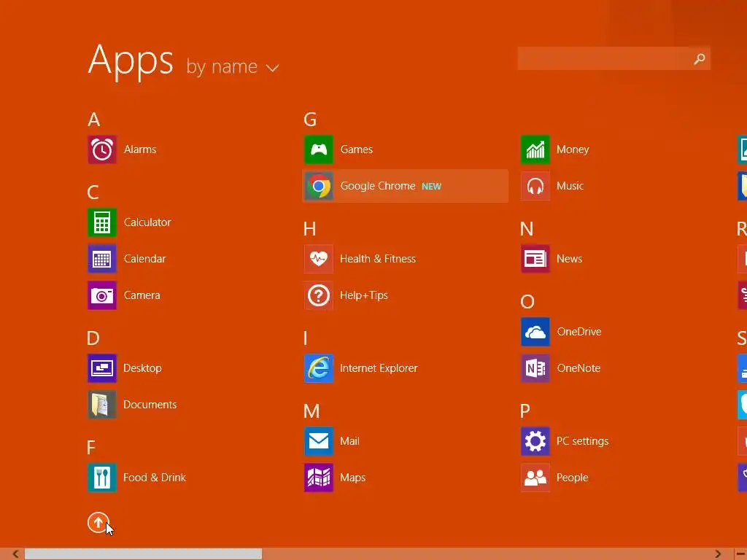Viewport: 747px width, 560px height.
Task: Open the Desktop tile icon
Action: tap(102, 368)
